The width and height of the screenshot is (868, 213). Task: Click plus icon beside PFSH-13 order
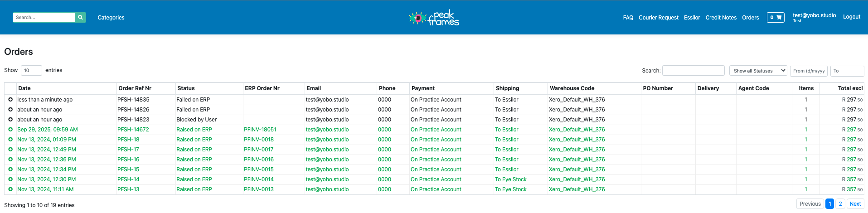(10, 189)
